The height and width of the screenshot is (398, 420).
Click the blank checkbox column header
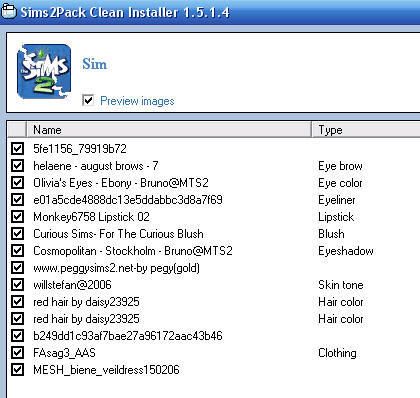point(17,130)
